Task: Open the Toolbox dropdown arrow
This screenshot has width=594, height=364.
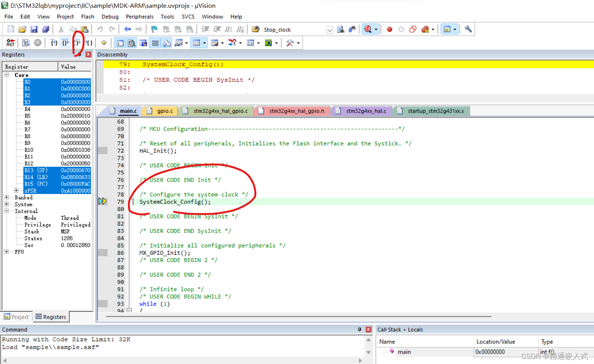Action: point(298,43)
